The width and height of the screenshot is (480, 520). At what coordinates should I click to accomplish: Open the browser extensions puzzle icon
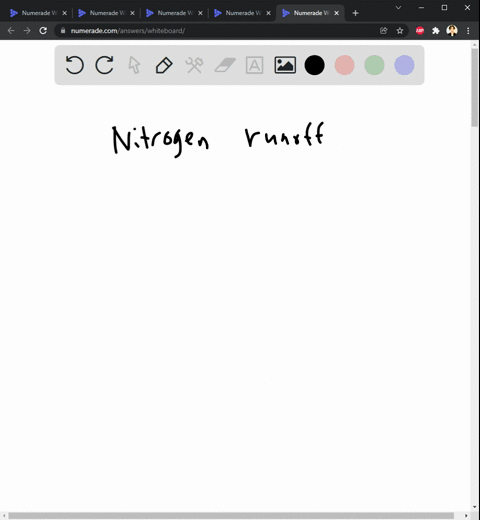[436, 31]
